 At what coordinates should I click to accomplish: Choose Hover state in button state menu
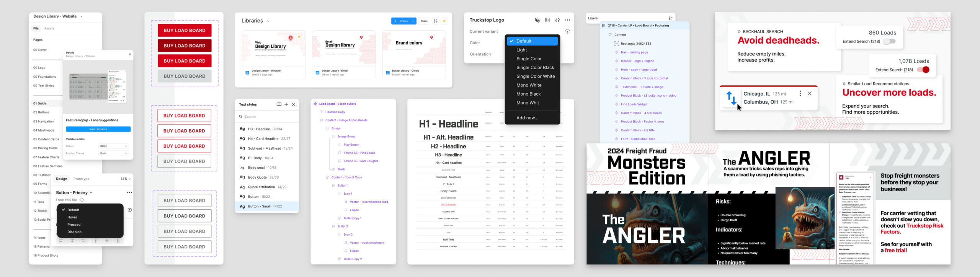72,217
